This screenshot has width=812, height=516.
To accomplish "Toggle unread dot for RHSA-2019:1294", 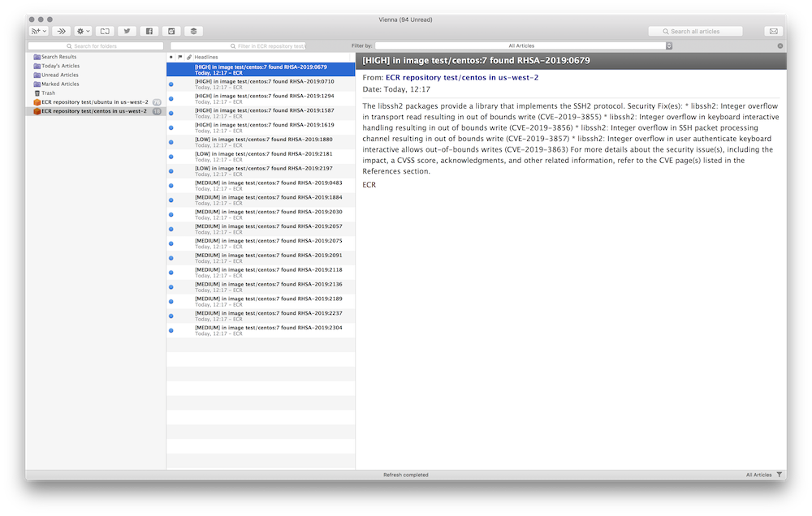I will (171, 99).
